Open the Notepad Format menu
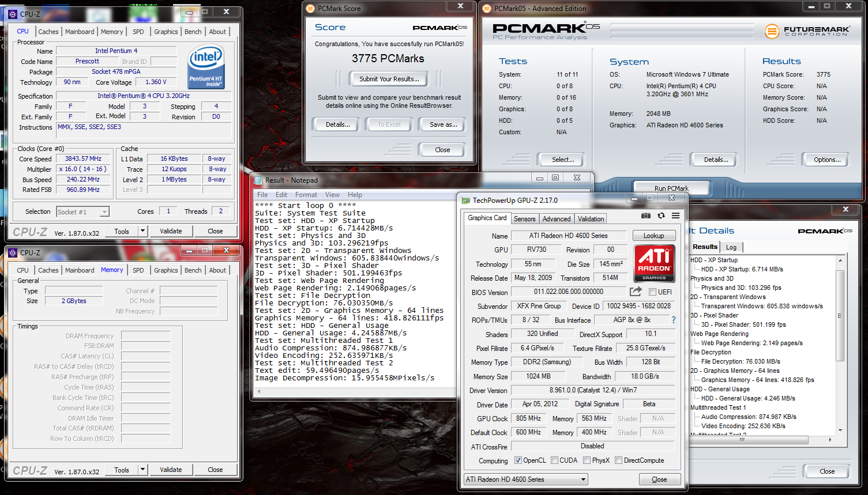The height and width of the screenshot is (495, 868). coord(306,195)
